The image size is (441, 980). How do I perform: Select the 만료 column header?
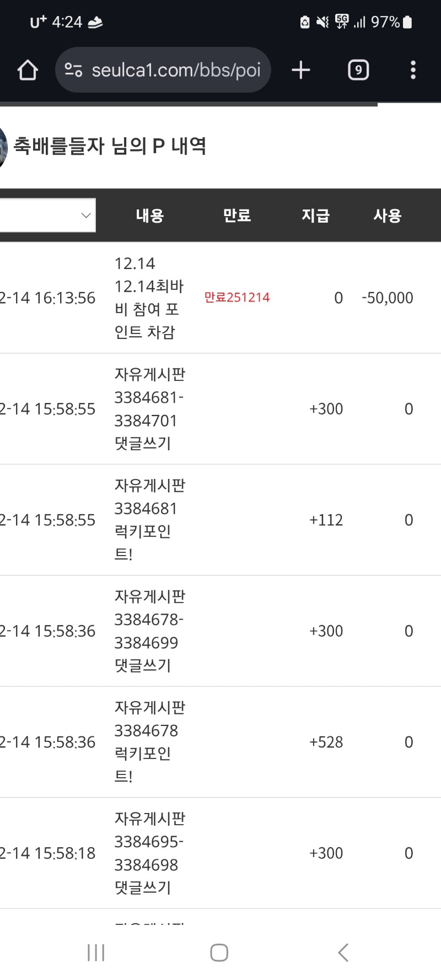237,216
